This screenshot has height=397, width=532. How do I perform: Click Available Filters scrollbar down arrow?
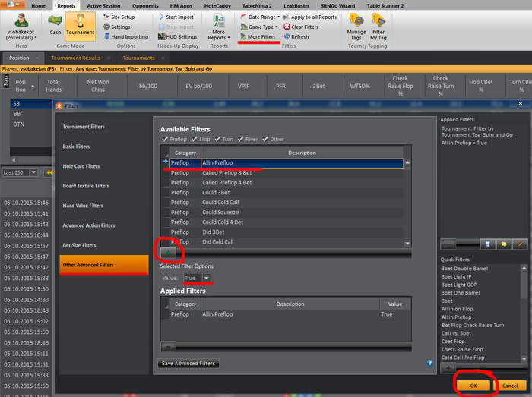pyautogui.click(x=407, y=243)
